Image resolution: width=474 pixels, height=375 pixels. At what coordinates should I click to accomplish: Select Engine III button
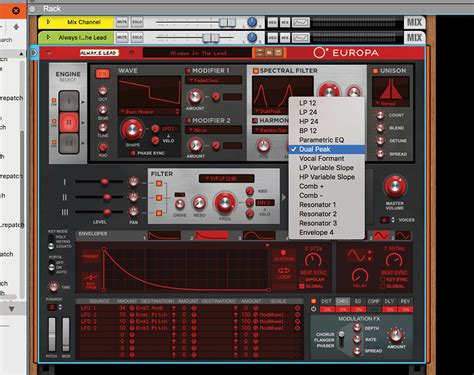tap(69, 143)
